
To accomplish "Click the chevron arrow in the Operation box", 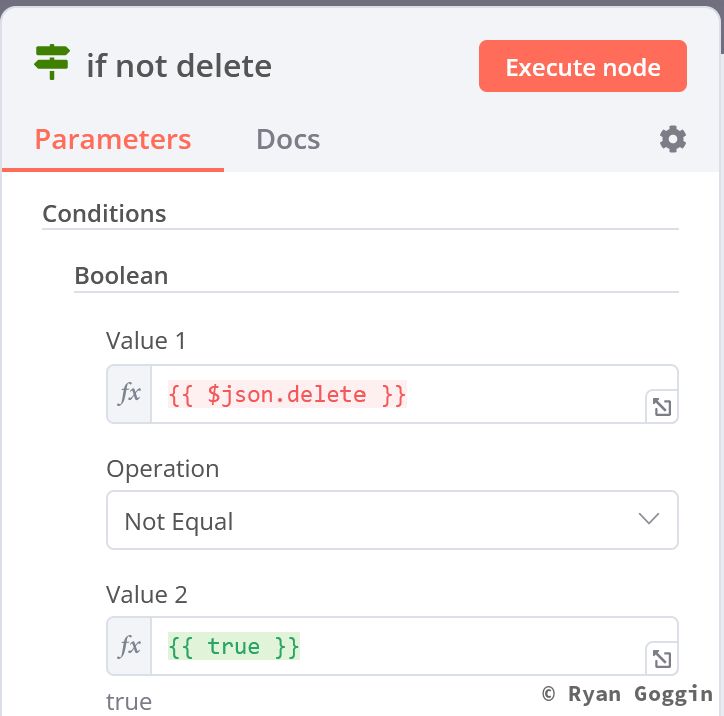I will pyautogui.click(x=648, y=519).
